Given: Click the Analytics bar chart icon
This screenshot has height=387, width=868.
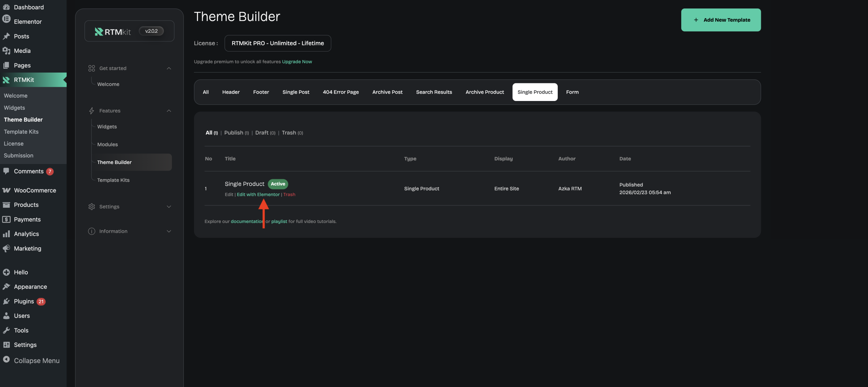Looking at the screenshot, I should (6, 234).
